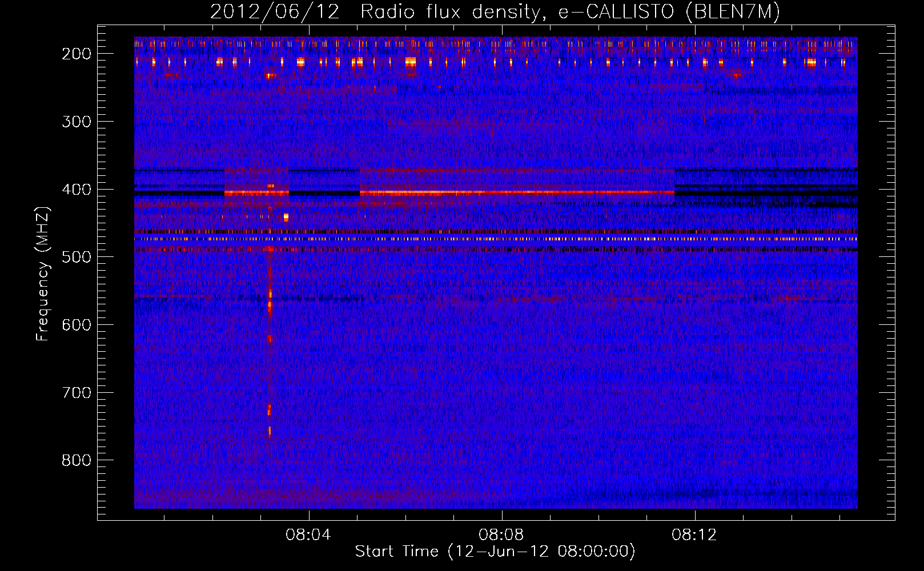
Task: Click the 200 frequency tick label
Action: coord(77,54)
